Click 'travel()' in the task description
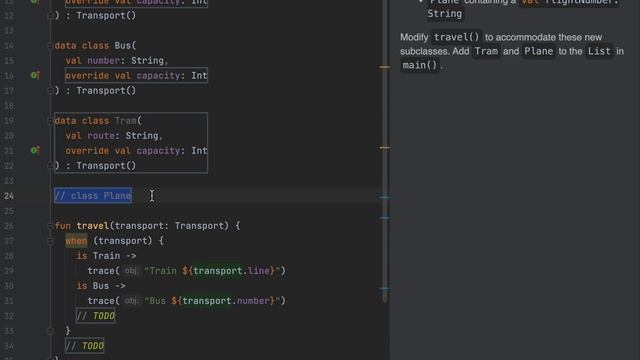 (456, 37)
